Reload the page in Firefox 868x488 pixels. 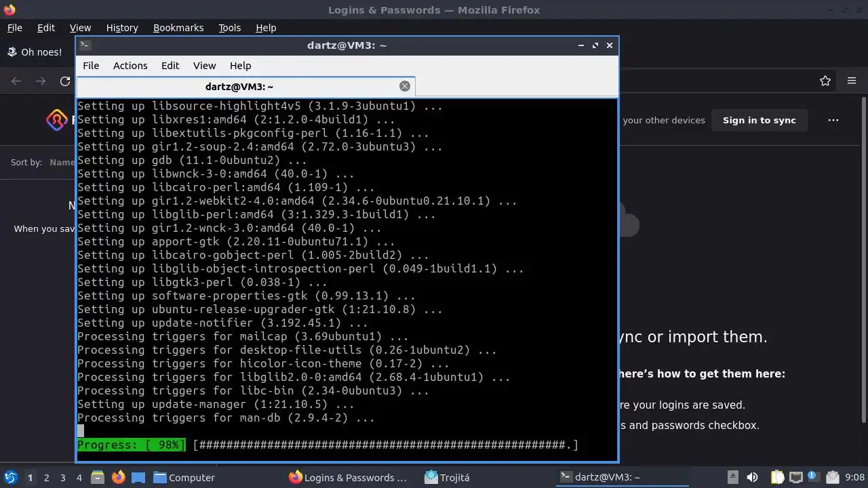[65, 81]
